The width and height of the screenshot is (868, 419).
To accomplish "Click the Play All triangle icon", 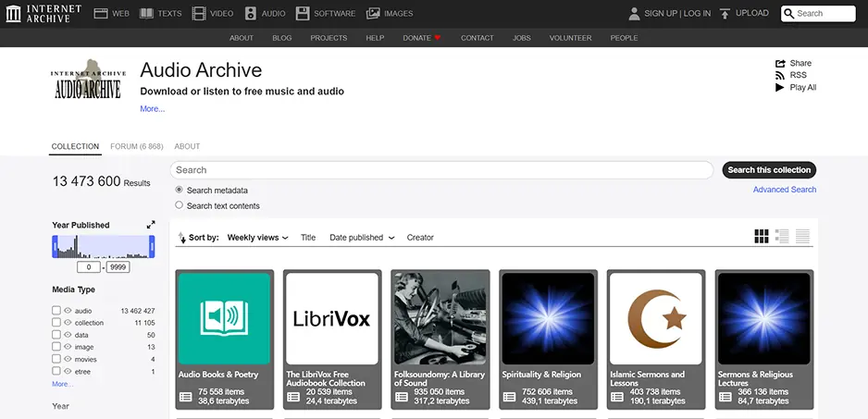I will pyautogui.click(x=780, y=88).
